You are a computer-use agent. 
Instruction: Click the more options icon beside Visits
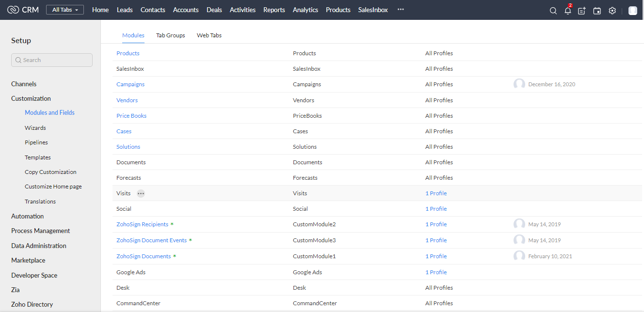[141, 193]
